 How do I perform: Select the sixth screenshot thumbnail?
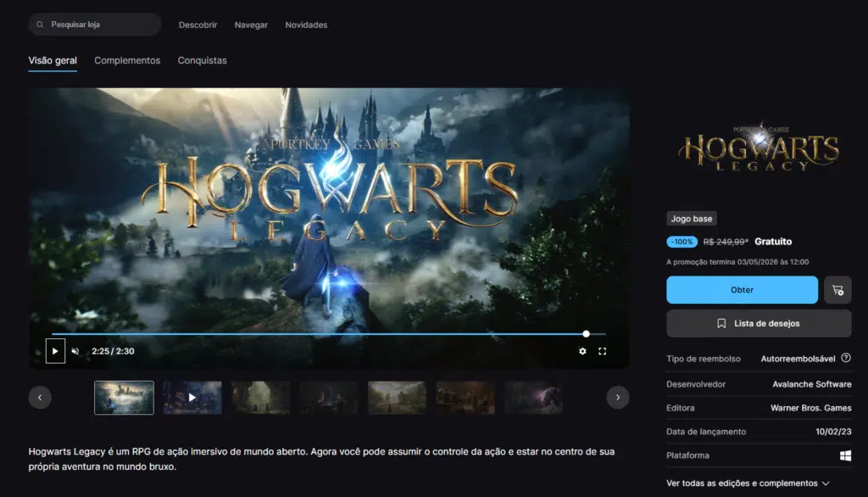465,397
